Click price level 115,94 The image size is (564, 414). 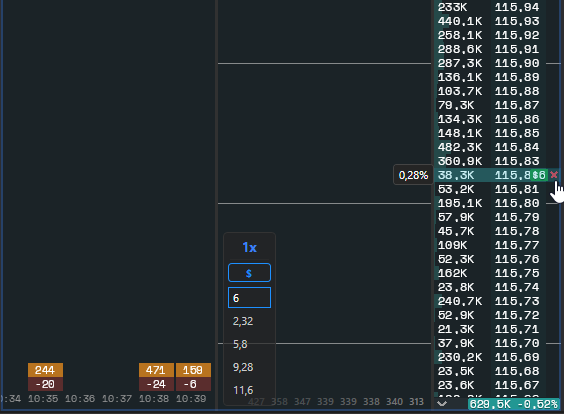tap(517, 7)
